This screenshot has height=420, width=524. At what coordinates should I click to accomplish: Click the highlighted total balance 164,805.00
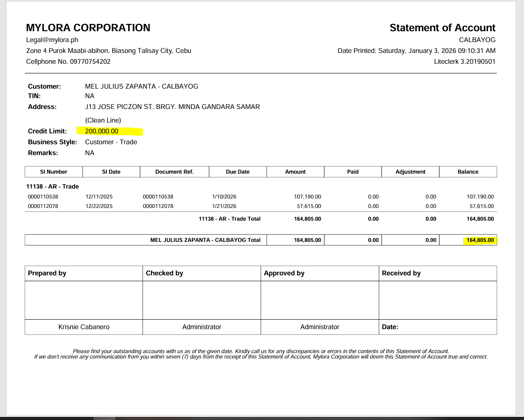pos(480,240)
